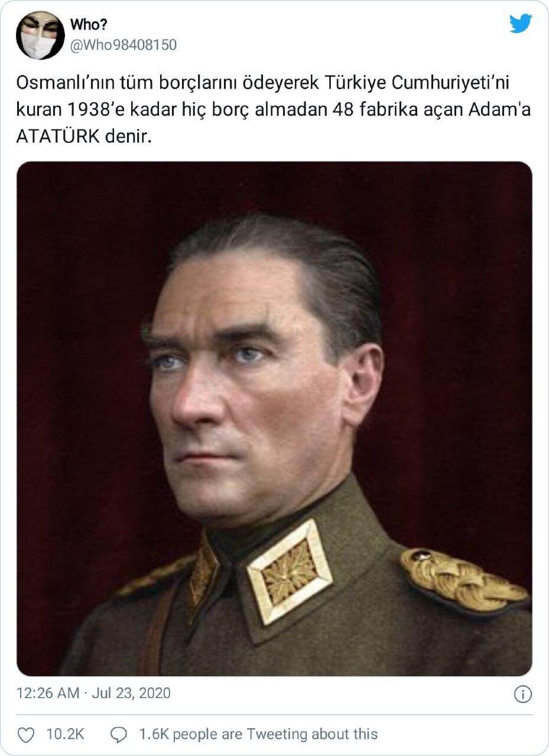
Task: Open the portrait photo in the tweet
Action: coord(274,419)
